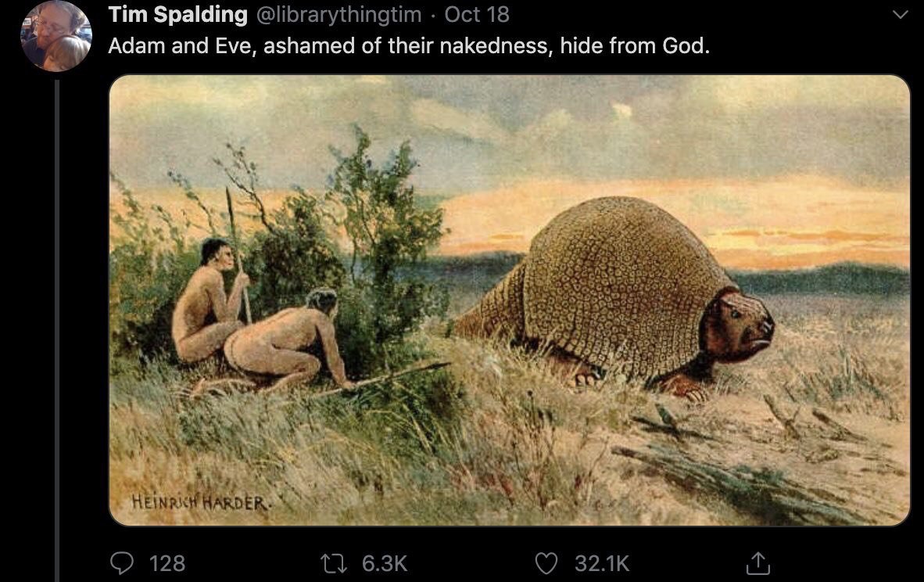View the 128 replies count

pos(167,563)
